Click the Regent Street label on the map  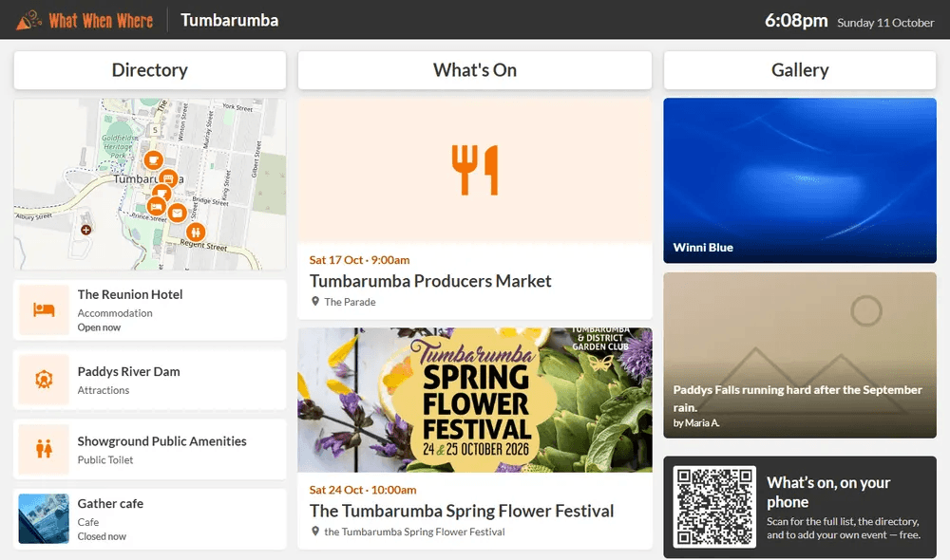(204, 245)
